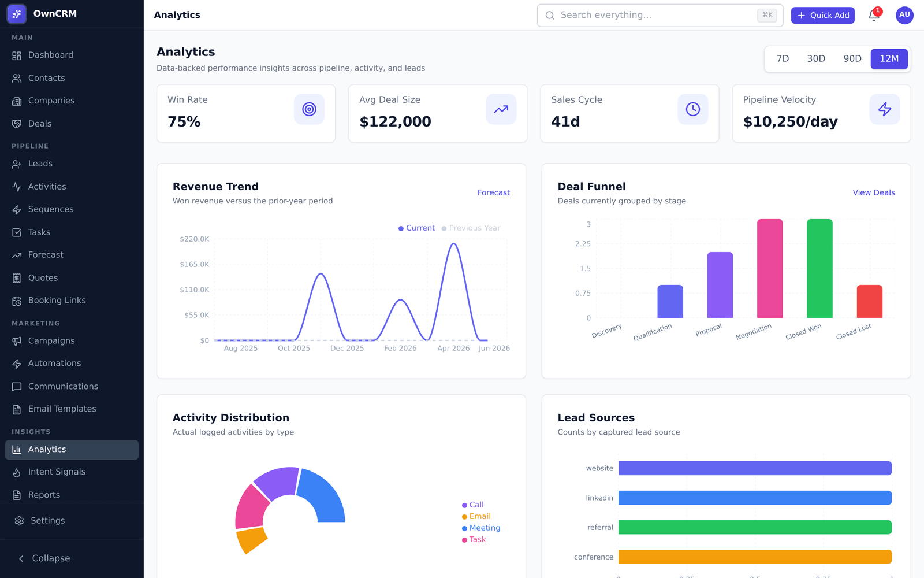Click the Avg Deal Size trend icon

tap(501, 109)
